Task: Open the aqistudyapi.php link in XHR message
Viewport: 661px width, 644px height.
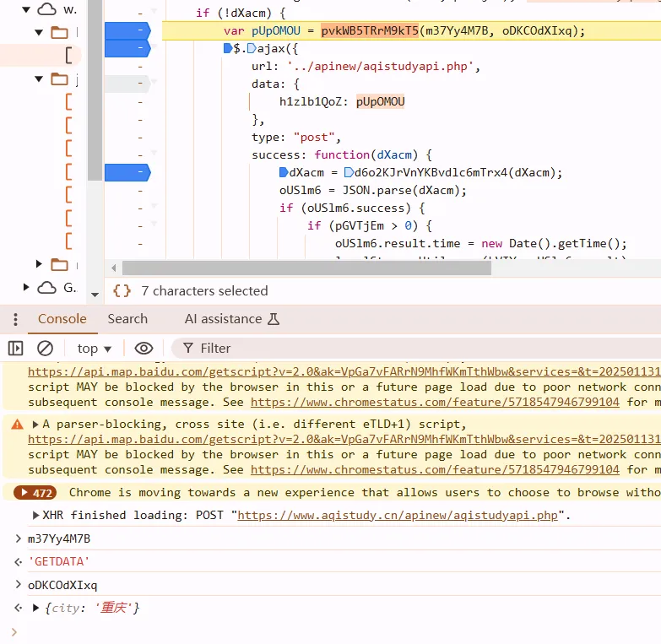Action: pyautogui.click(x=398, y=515)
